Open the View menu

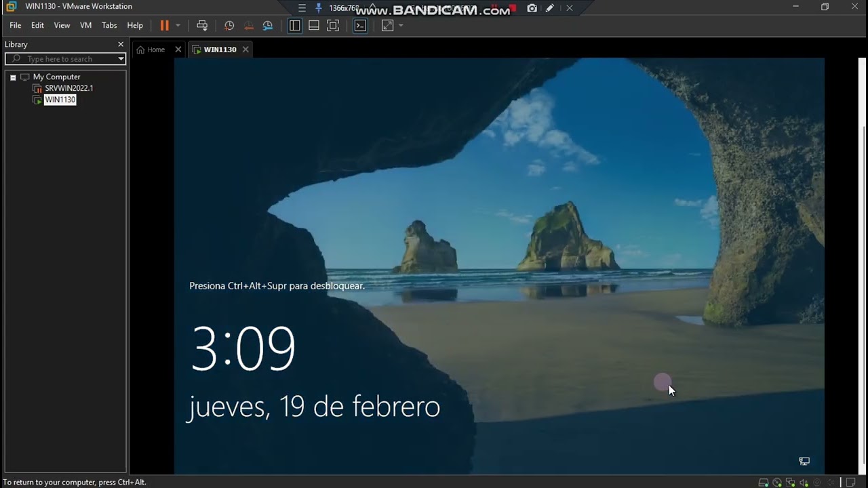[62, 25]
